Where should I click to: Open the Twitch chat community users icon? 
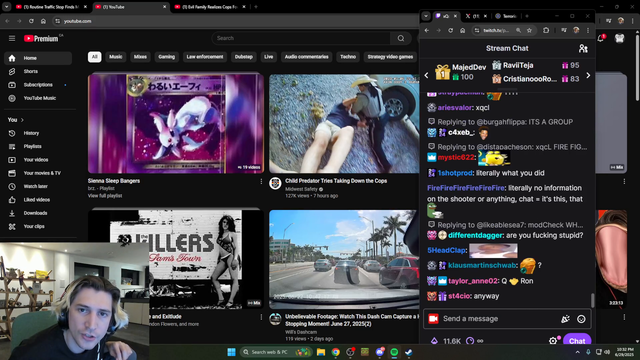[583, 49]
